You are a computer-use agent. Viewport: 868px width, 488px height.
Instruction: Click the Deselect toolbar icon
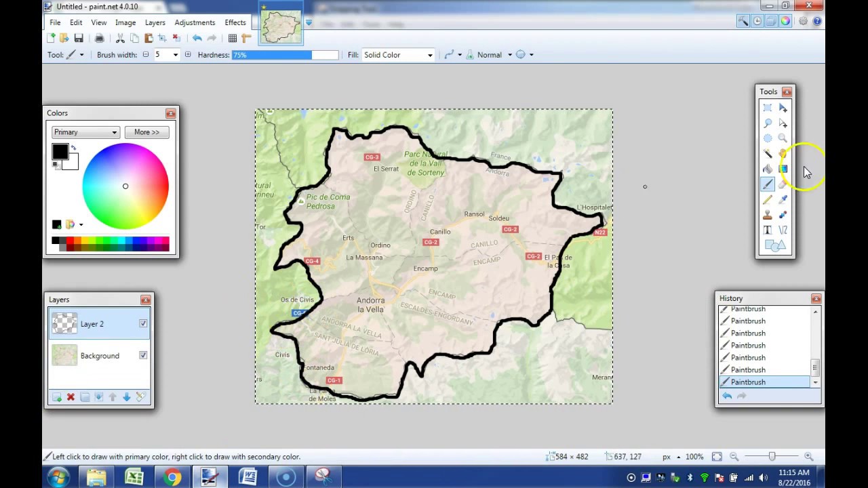tap(176, 39)
